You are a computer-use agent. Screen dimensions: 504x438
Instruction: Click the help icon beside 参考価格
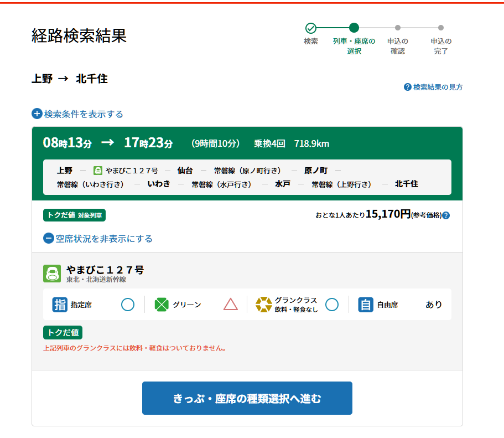point(446,215)
